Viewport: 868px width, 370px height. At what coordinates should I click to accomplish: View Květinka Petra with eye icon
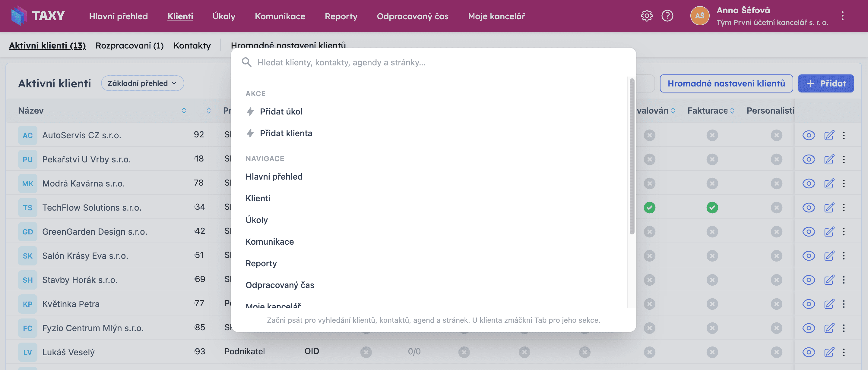(808, 304)
